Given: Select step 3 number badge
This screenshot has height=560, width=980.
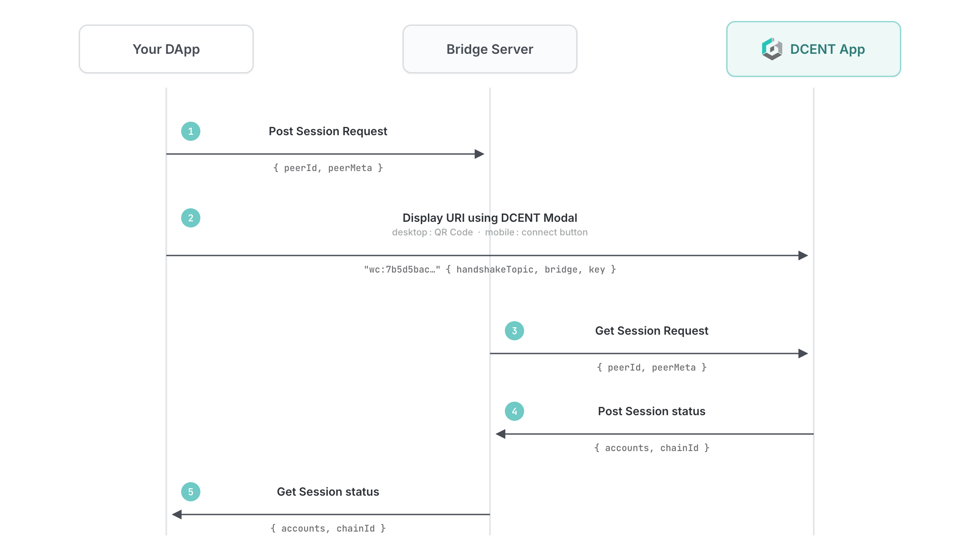Looking at the screenshot, I should [514, 331].
